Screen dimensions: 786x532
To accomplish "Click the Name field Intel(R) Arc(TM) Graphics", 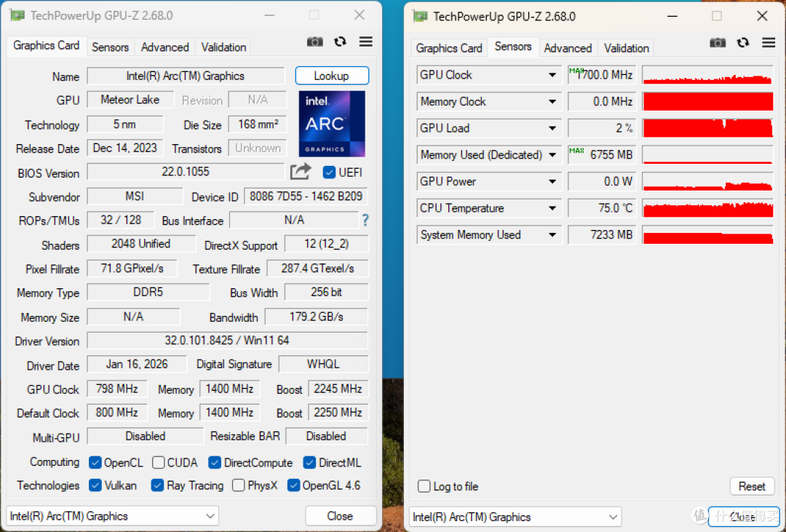I will point(186,76).
